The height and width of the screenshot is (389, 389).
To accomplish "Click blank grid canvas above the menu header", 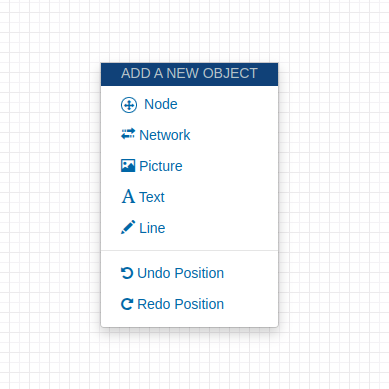I will (189, 30).
